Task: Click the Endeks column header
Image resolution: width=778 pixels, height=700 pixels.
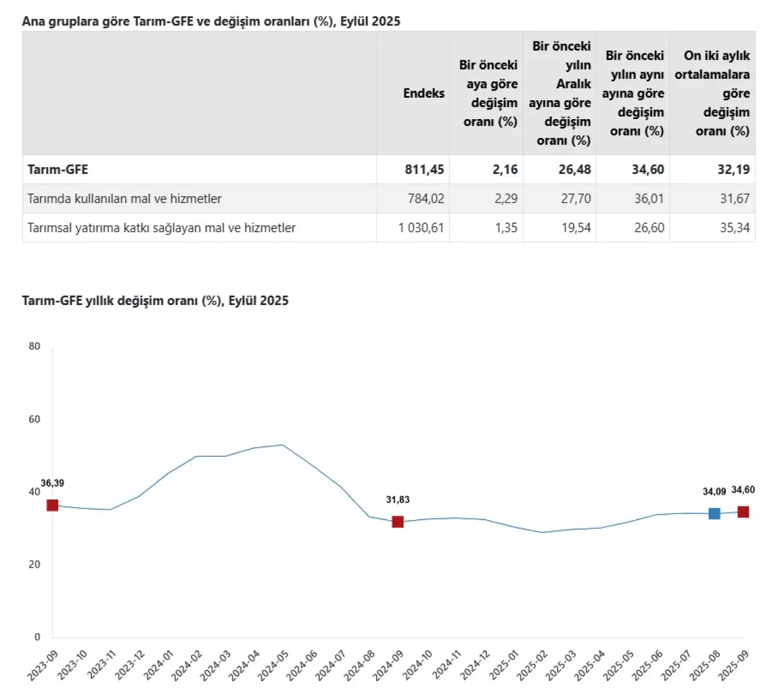Action: 424,93
